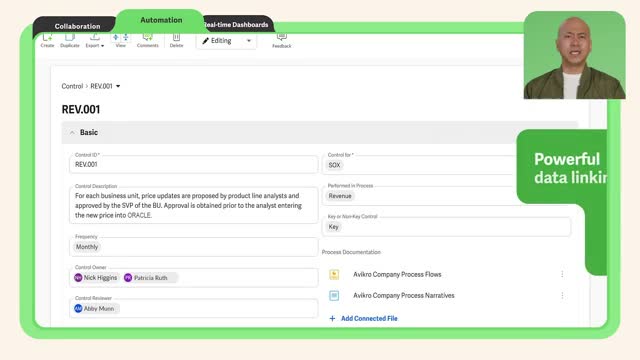This screenshot has height=360, width=640.
Task: Select the Automation tab
Action: pos(161,20)
